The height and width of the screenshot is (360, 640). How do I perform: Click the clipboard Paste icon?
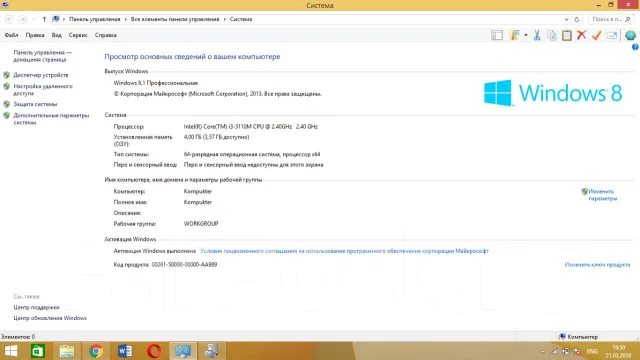567,36
